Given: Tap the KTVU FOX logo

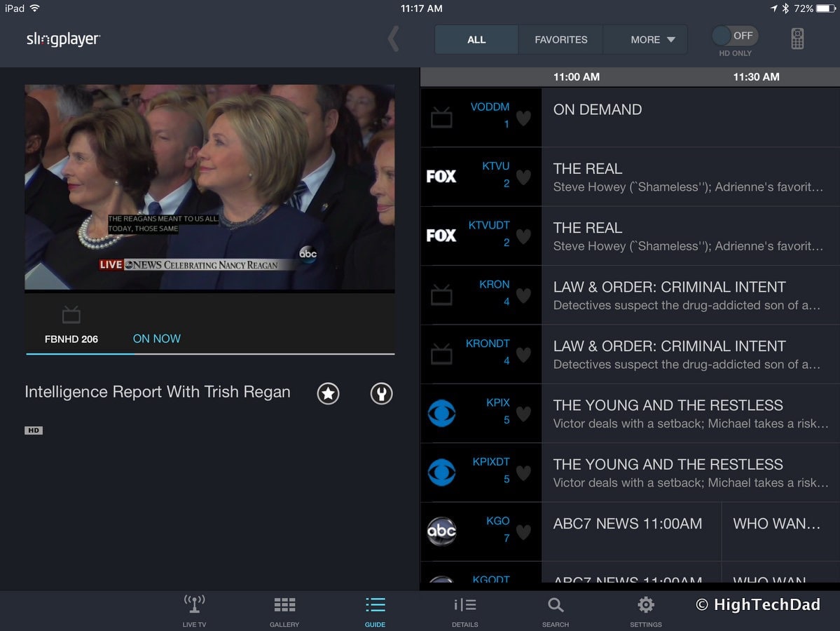Looking at the screenshot, I should click(x=441, y=177).
